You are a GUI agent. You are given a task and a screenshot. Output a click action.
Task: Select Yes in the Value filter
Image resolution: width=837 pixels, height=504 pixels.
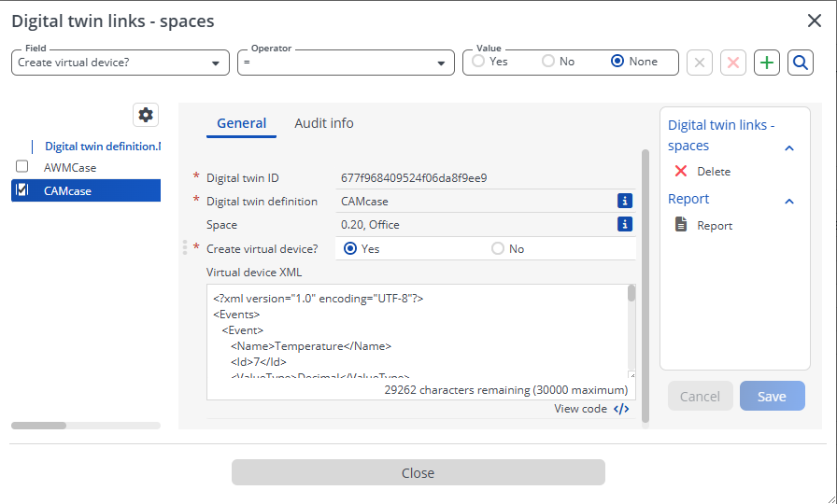click(x=478, y=62)
